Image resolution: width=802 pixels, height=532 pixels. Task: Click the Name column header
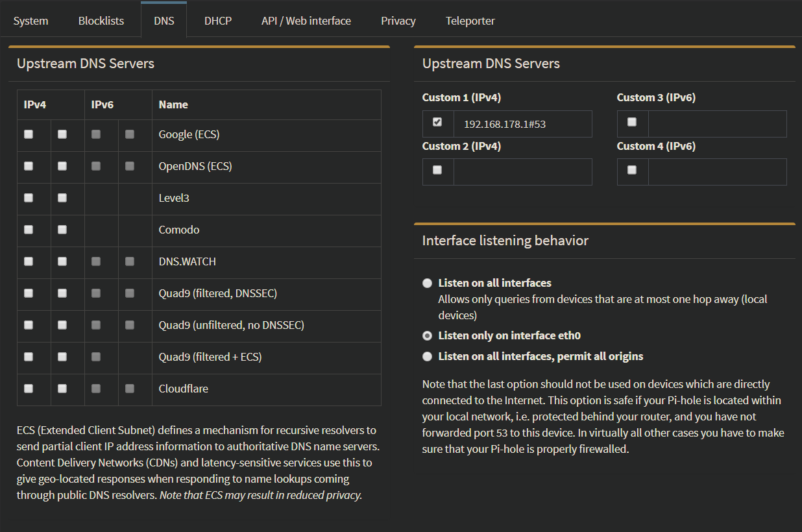[267, 104]
